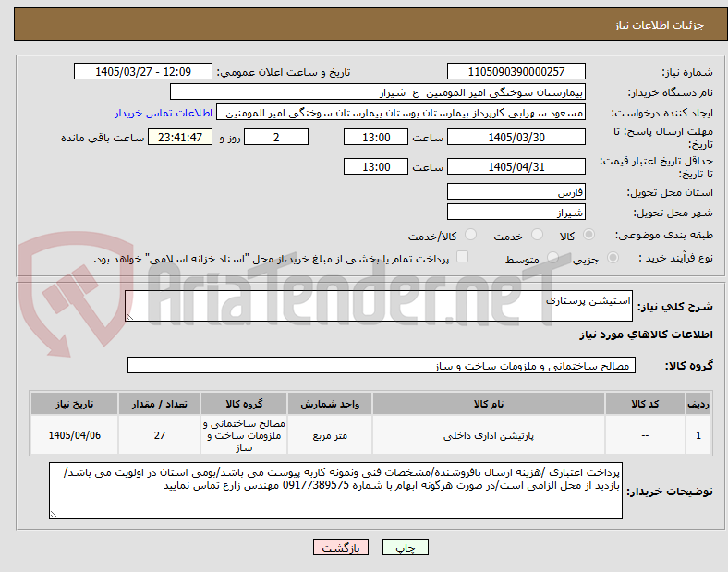Click the need date cell 1405/04/06
728x572 pixels.
tap(74, 435)
